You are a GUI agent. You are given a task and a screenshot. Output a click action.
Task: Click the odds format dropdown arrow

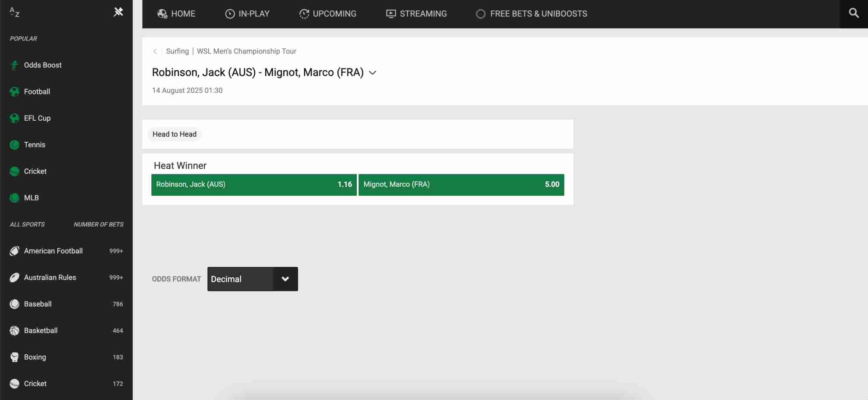click(285, 279)
